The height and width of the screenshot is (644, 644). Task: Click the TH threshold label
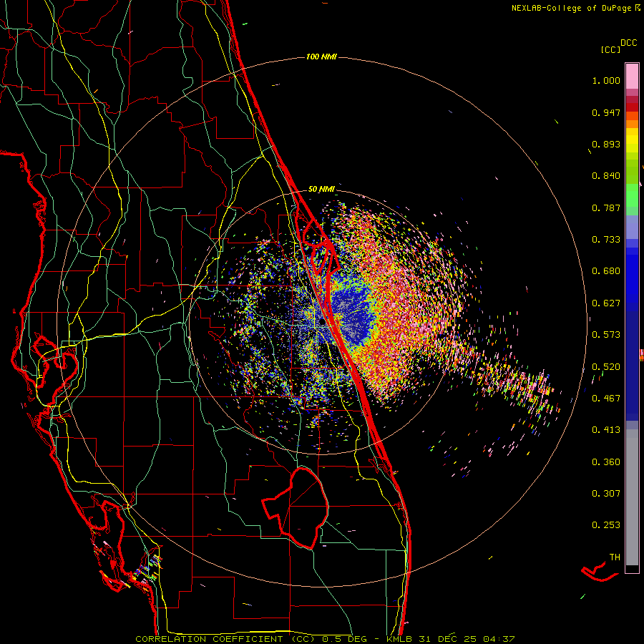pos(615,557)
